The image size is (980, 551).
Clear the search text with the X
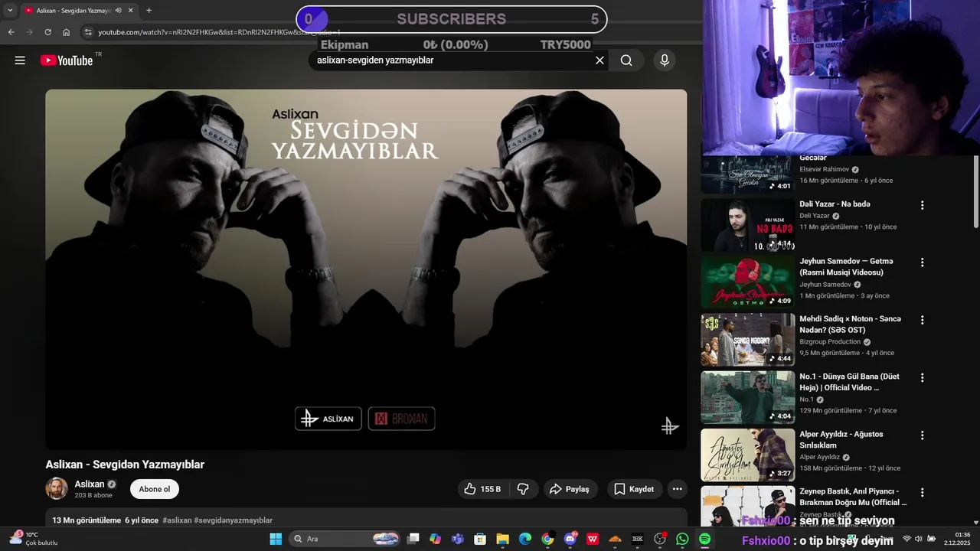(599, 60)
